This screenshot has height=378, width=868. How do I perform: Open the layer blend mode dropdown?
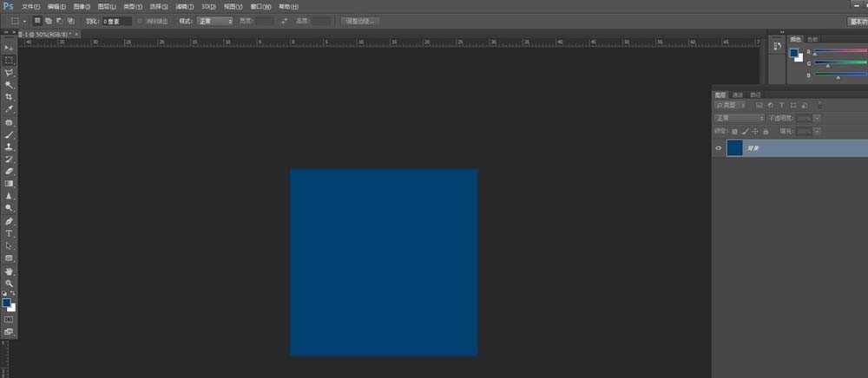739,118
